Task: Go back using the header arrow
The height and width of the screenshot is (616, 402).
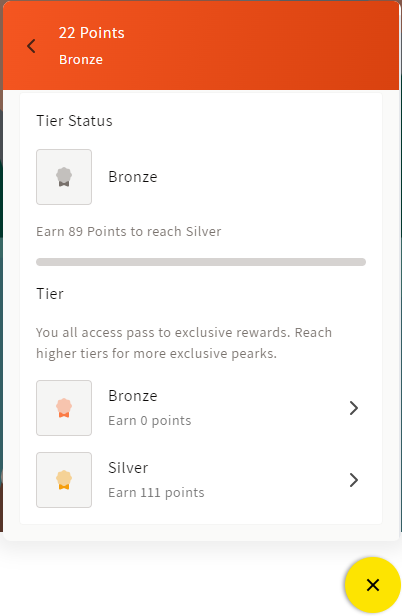Action: point(31,46)
